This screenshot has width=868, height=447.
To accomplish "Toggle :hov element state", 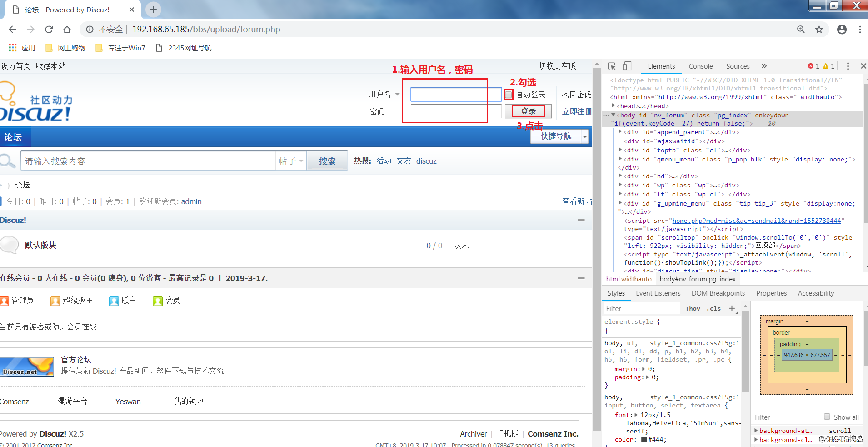I will pos(693,308).
